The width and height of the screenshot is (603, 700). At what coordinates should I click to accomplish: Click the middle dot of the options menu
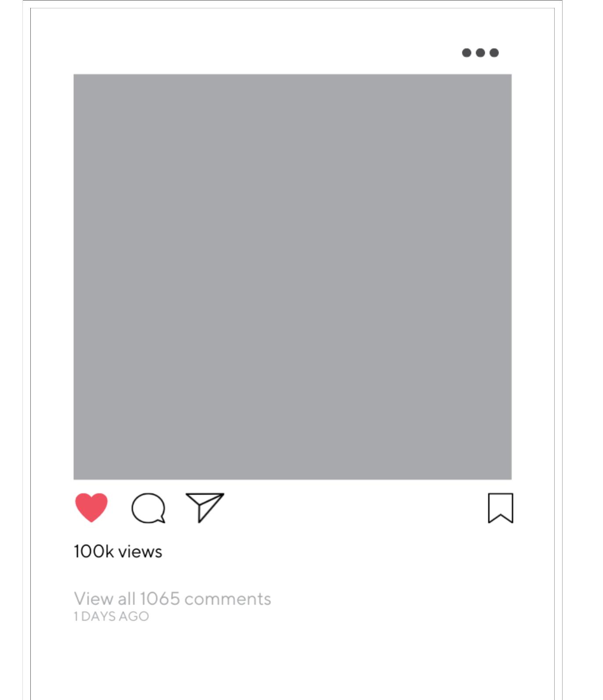coord(480,53)
